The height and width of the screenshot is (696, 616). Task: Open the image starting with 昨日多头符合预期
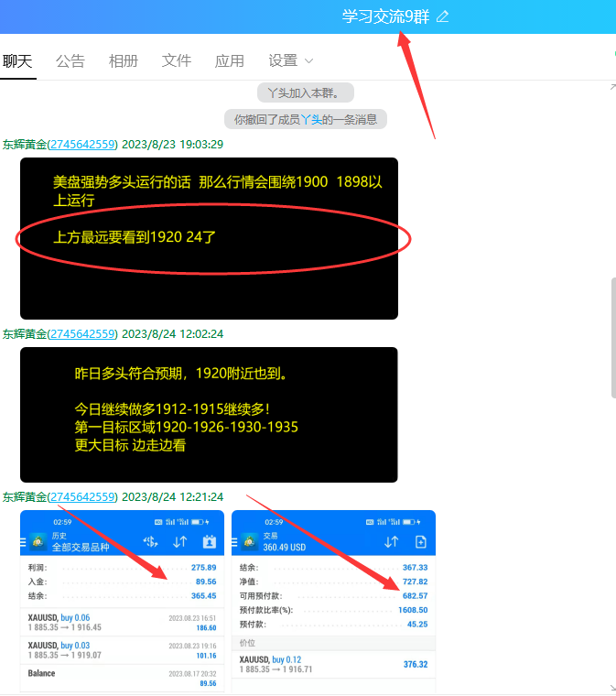209,414
